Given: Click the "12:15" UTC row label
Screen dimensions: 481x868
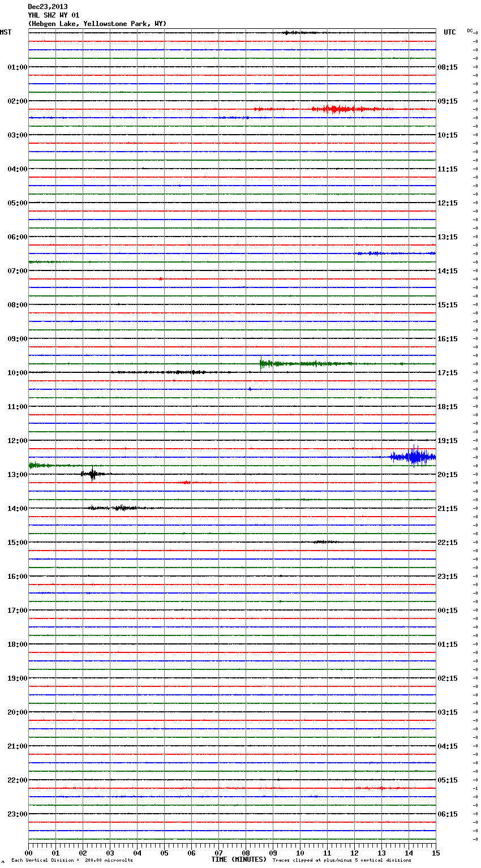Looking at the screenshot, I should pyautogui.click(x=448, y=203).
